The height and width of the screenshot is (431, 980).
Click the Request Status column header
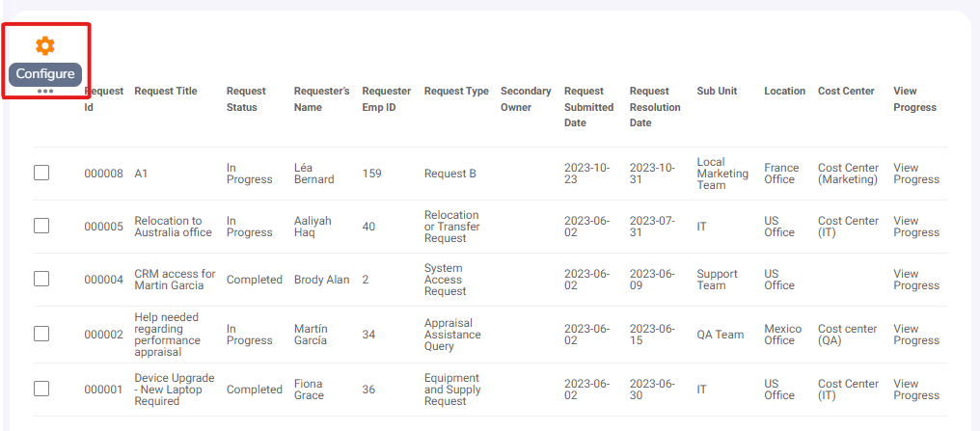[246, 99]
